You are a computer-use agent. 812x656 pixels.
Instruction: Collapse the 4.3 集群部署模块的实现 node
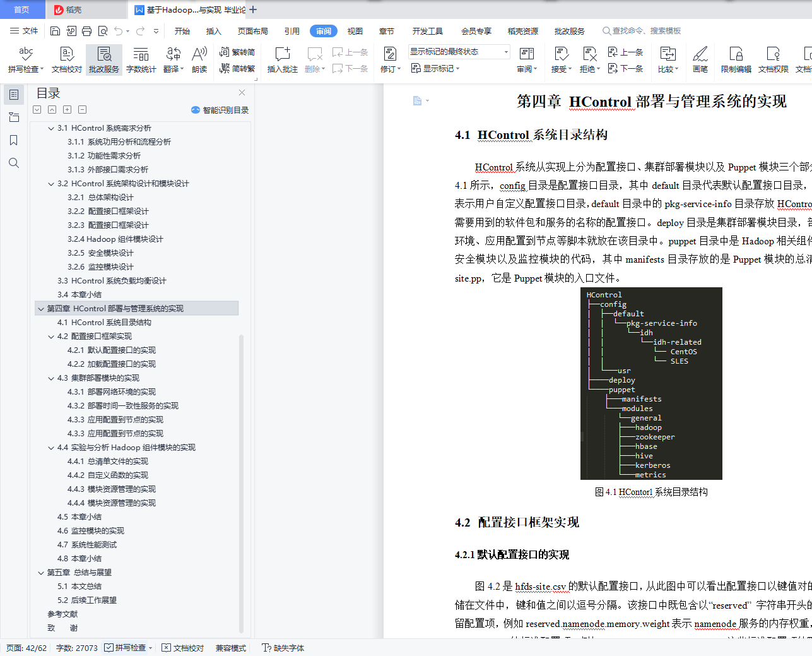(x=51, y=378)
